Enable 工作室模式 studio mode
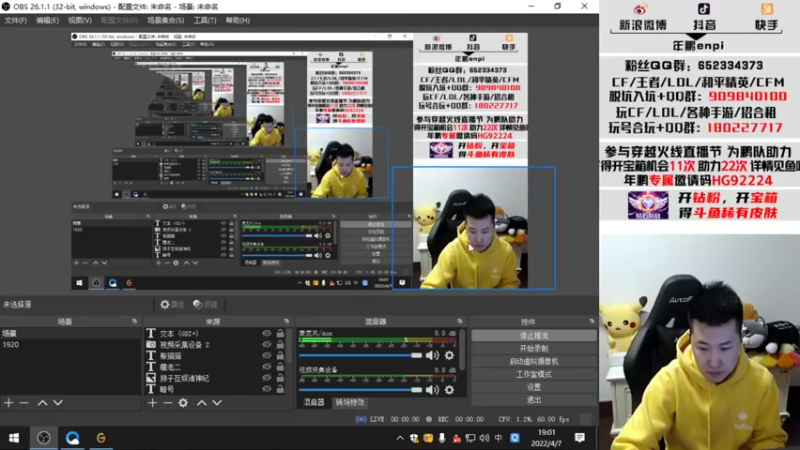Screen dimensions: 800x450 tap(534, 374)
